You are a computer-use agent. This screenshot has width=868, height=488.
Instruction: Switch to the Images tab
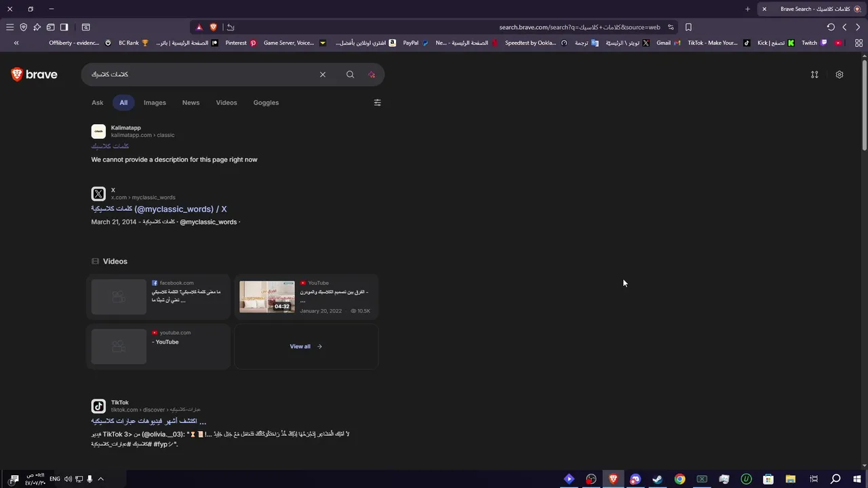pyautogui.click(x=155, y=102)
